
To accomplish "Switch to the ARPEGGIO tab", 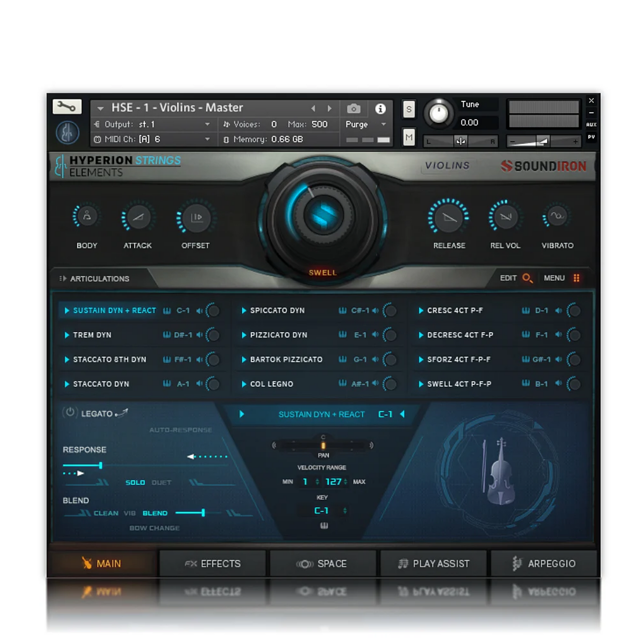I will pos(544,564).
